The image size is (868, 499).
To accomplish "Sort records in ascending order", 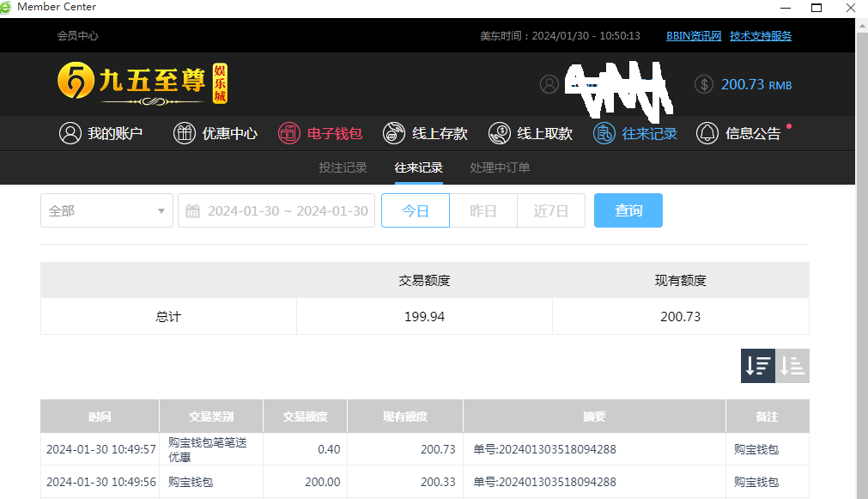I will 792,366.
